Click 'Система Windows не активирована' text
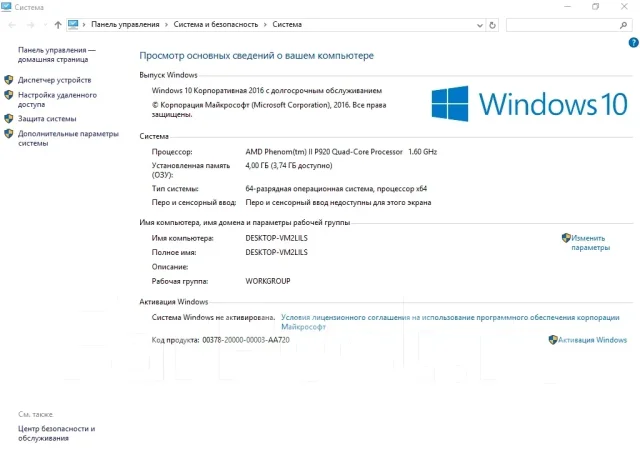 213,317
